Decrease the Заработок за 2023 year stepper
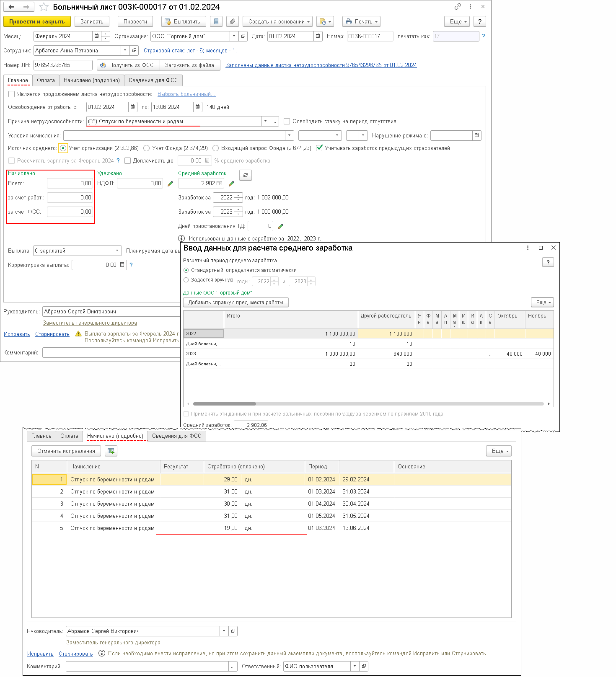The image size is (616, 677). coord(238,214)
